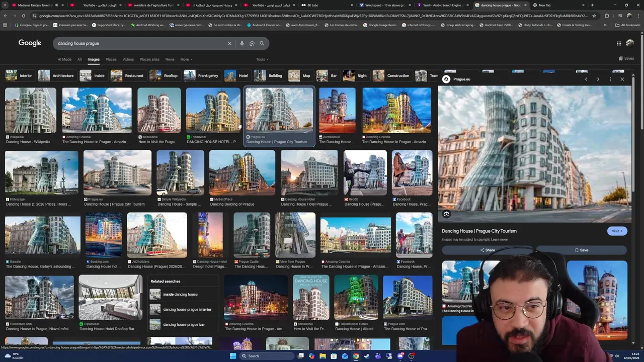Open Dancing House | Prague City Tourism title
Viewport: 644px width, 362px height.
[479, 231]
